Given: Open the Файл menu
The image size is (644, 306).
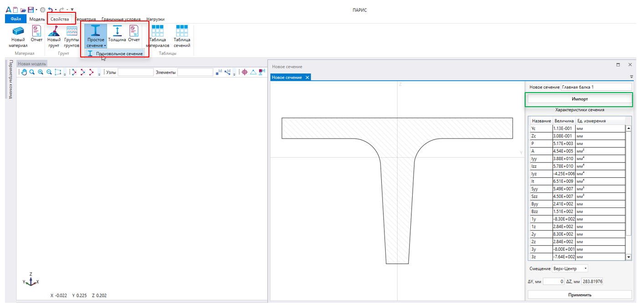Looking at the screenshot, I should (x=16, y=19).
